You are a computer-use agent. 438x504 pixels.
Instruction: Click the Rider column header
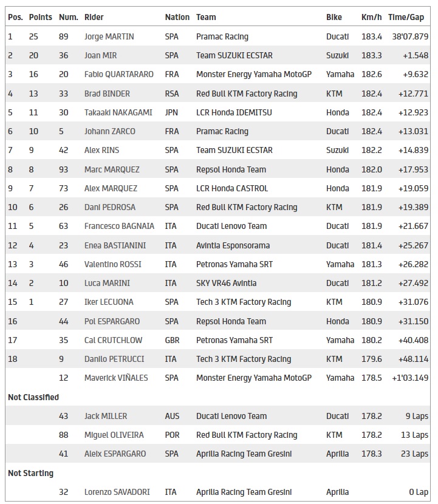tap(94, 18)
